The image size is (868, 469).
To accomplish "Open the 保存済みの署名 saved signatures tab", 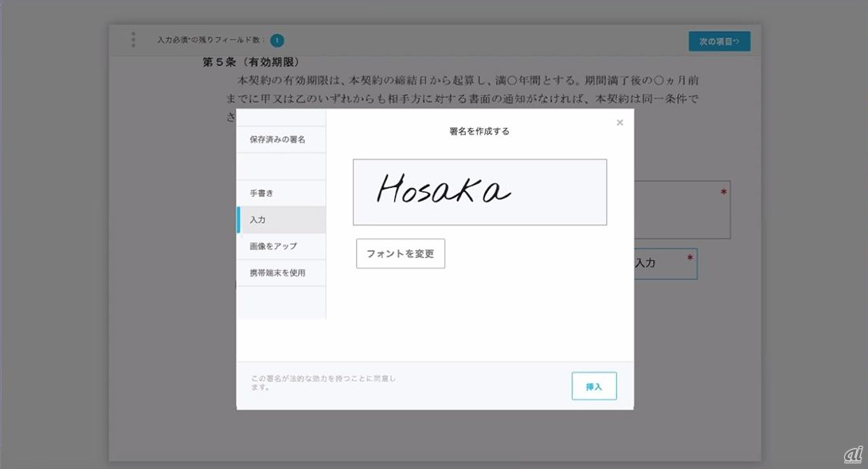I will coord(281,139).
